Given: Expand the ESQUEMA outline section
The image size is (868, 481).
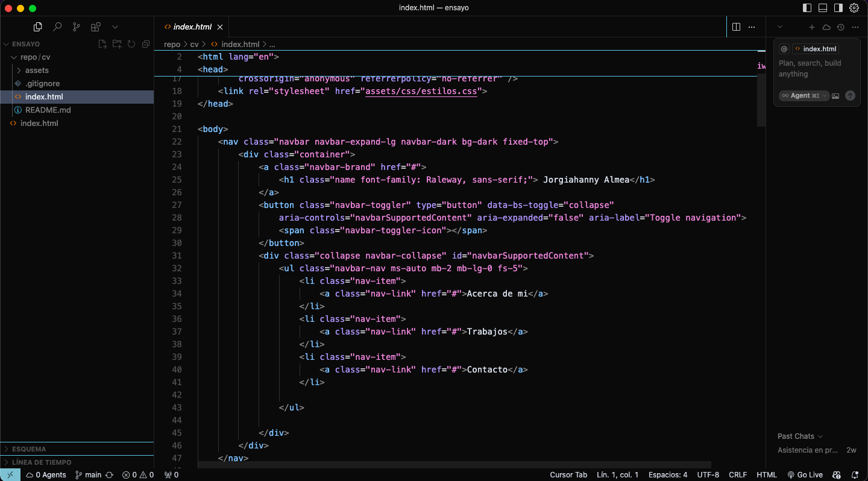Looking at the screenshot, I should coord(29,449).
